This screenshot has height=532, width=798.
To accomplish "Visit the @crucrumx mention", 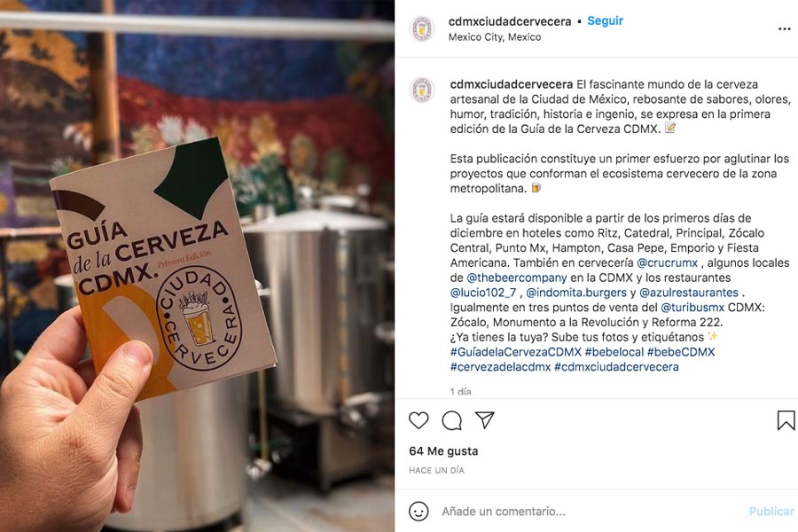I will (667, 262).
